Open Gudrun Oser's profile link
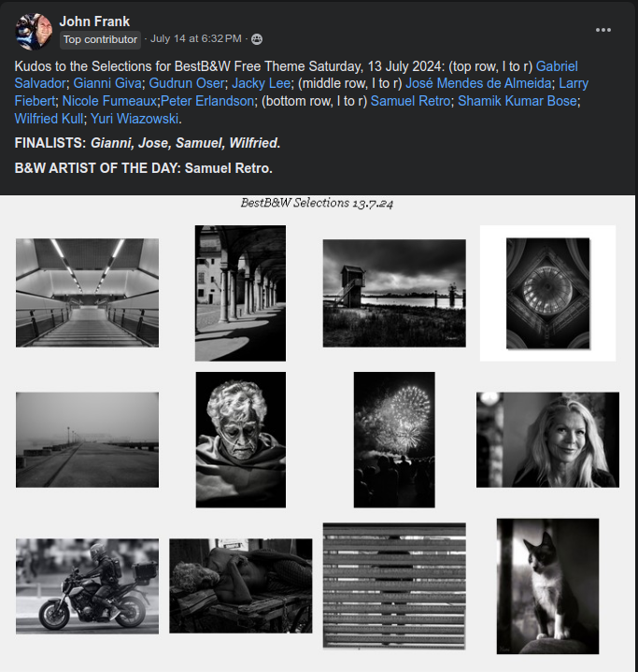Viewport: 638px width, 672px height. [x=187, y=83]
